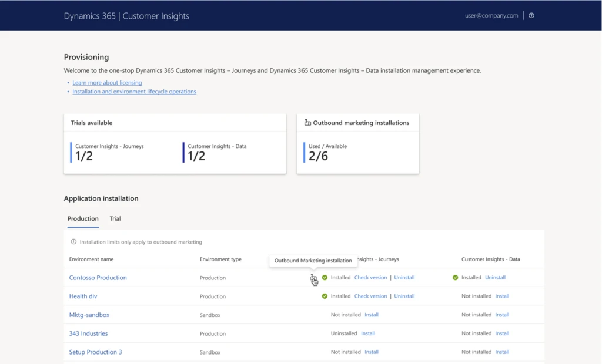The image size is (602, 364).
Task: Open the Contosso Production environment
Action: coord(98,278)
